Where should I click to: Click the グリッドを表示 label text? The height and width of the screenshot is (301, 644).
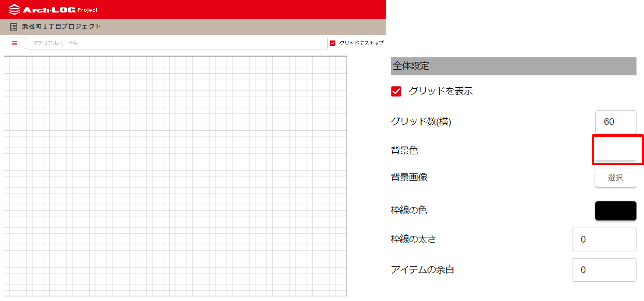tap(441, 91)
